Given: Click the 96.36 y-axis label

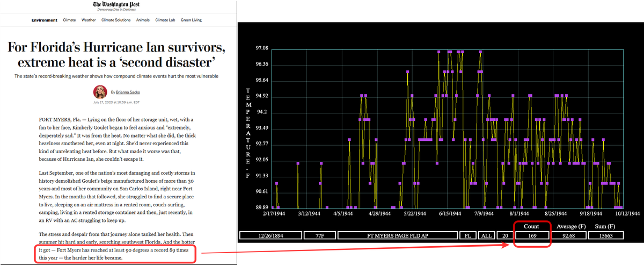Looking at the screenshot, I should click(262, 65).
